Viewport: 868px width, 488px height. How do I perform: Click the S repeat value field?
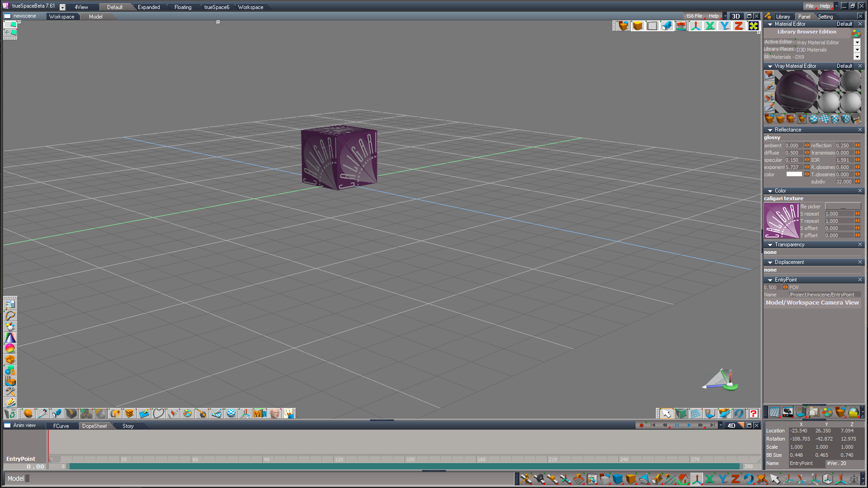point(839,214)
